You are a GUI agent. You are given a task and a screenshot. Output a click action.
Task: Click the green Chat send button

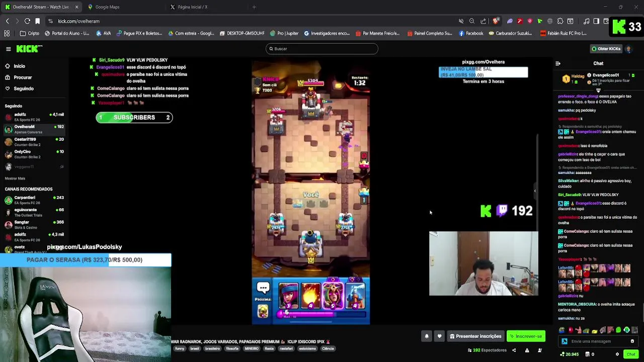coord(631,354)
